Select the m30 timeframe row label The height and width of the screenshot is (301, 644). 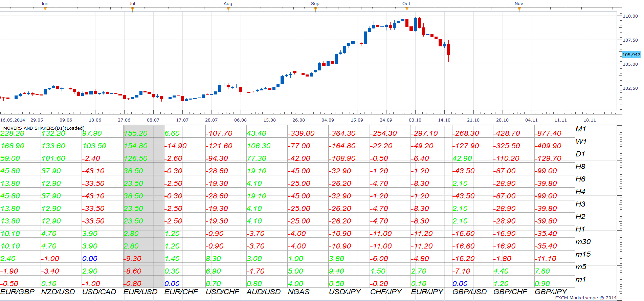[x=583, y=242]
